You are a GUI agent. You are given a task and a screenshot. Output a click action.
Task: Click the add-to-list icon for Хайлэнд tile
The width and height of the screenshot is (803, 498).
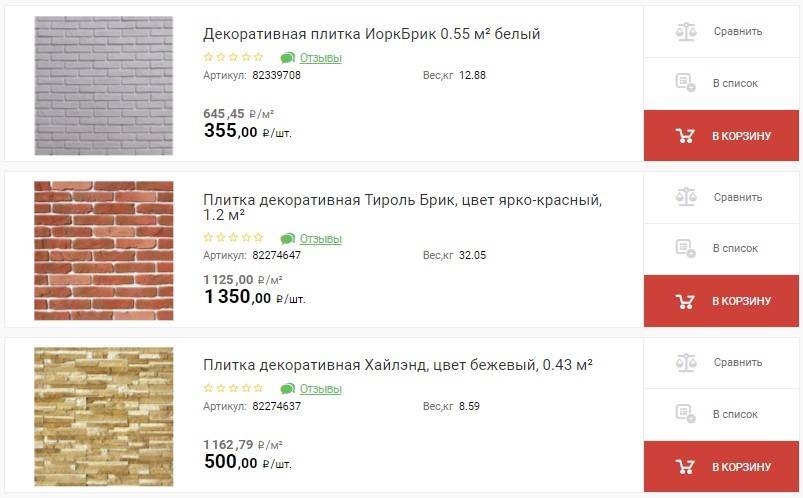pyautogui.click(x=685, y=413)
